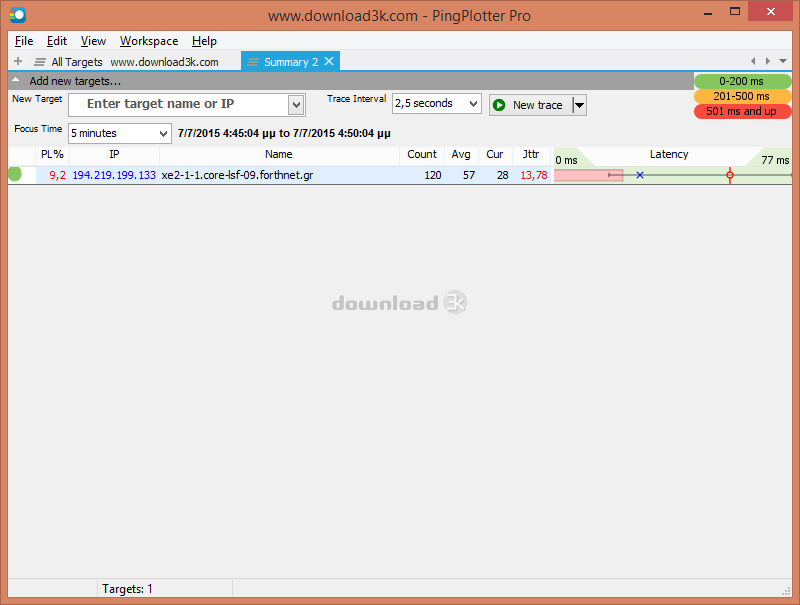Viewport: 800px width, 605px height.
Task: Close the Summary 2 tab
Action: click(329, 61)
